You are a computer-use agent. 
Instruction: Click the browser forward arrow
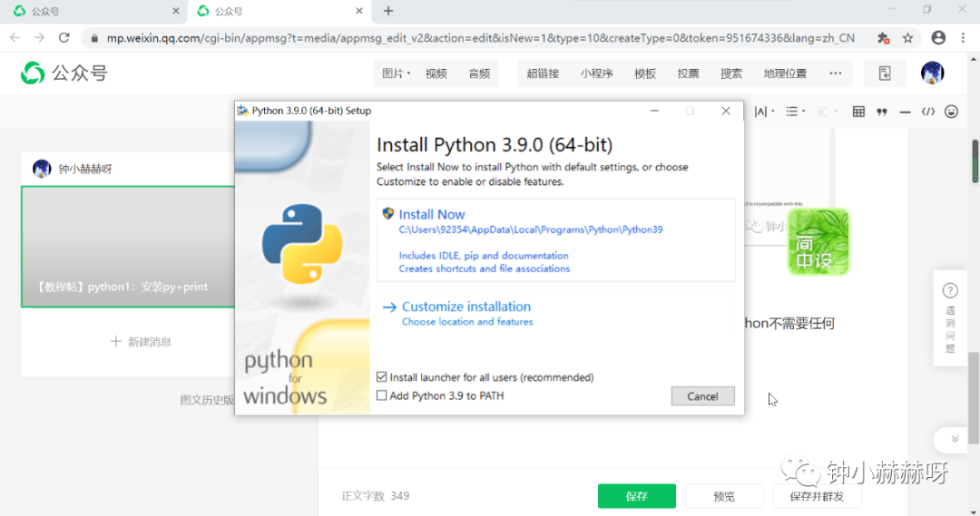pyautogui.click(x=39, y=38)
